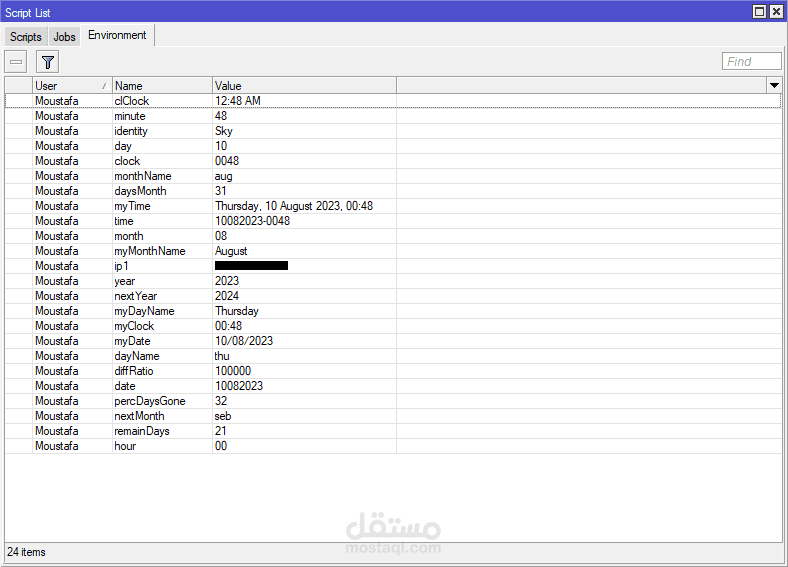Sort by the Name column header
The width and height of the screenshot is (788, 567).
162,85
